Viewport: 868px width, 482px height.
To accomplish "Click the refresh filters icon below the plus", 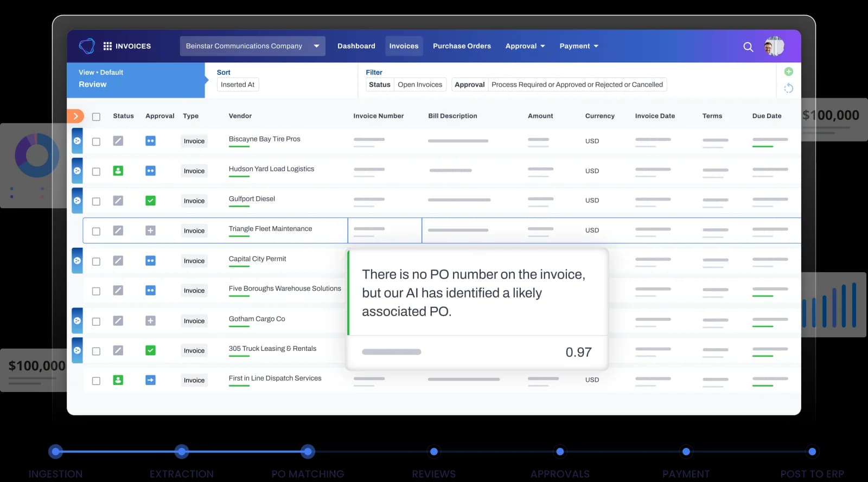I will click(789, 88).
